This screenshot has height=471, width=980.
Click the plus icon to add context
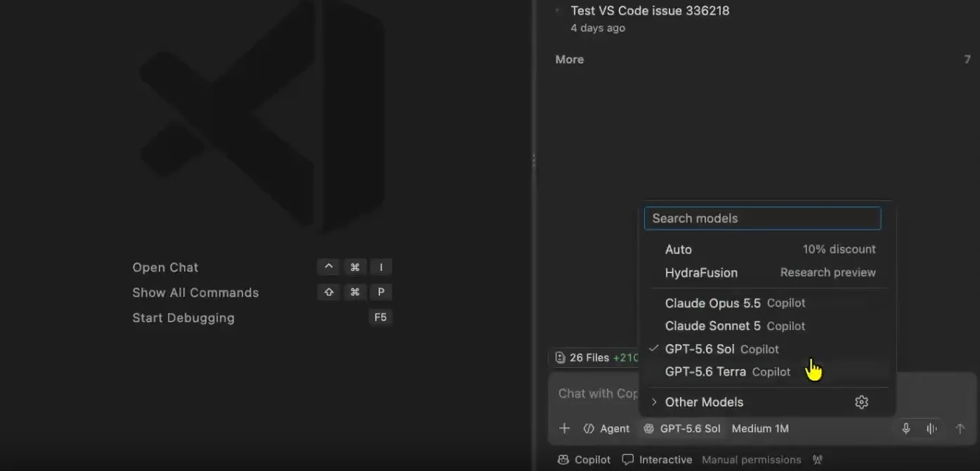point(564,429)
